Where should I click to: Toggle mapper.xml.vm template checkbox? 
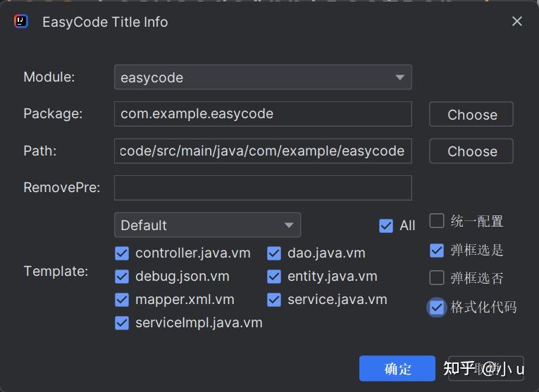(122, 300)
